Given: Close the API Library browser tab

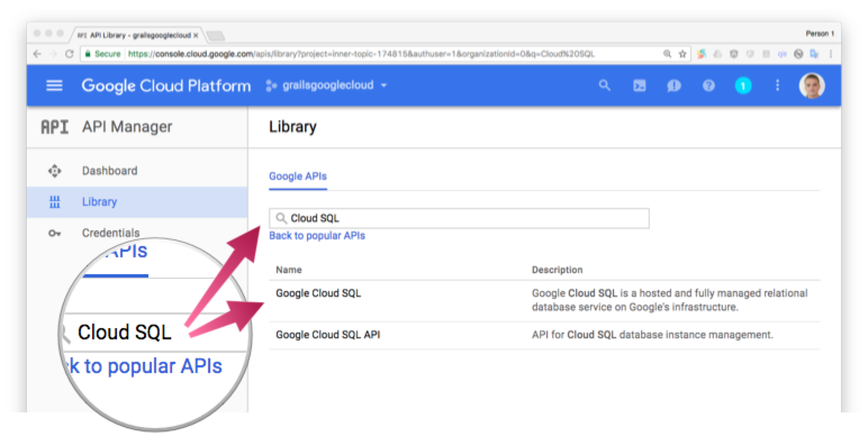Looking at the screenshot, I should coord(196,35).
